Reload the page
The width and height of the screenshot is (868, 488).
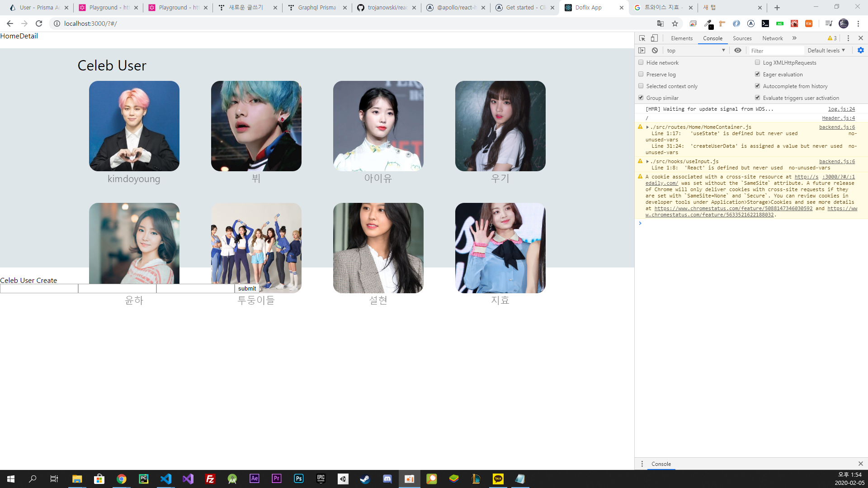pos(39,23)
